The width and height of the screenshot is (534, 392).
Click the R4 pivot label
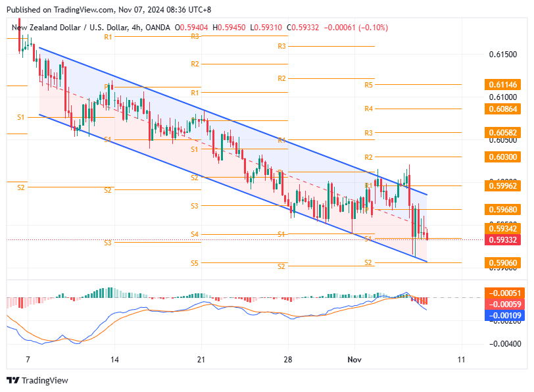(x=368, y=109)
